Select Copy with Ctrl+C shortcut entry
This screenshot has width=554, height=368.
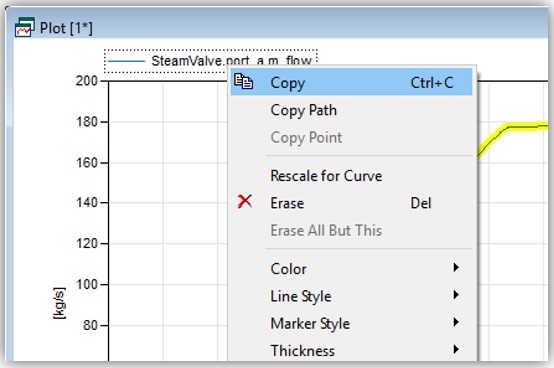point(352,82)
